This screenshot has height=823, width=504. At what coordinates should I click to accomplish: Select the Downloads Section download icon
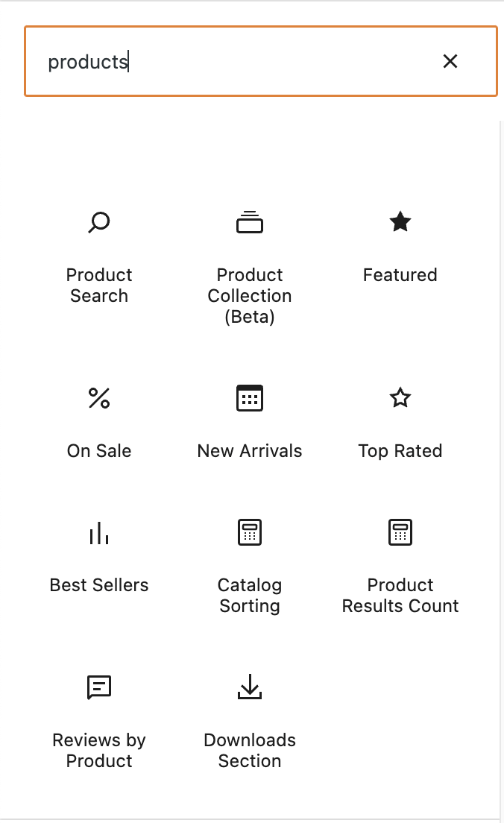coord(250,687)
